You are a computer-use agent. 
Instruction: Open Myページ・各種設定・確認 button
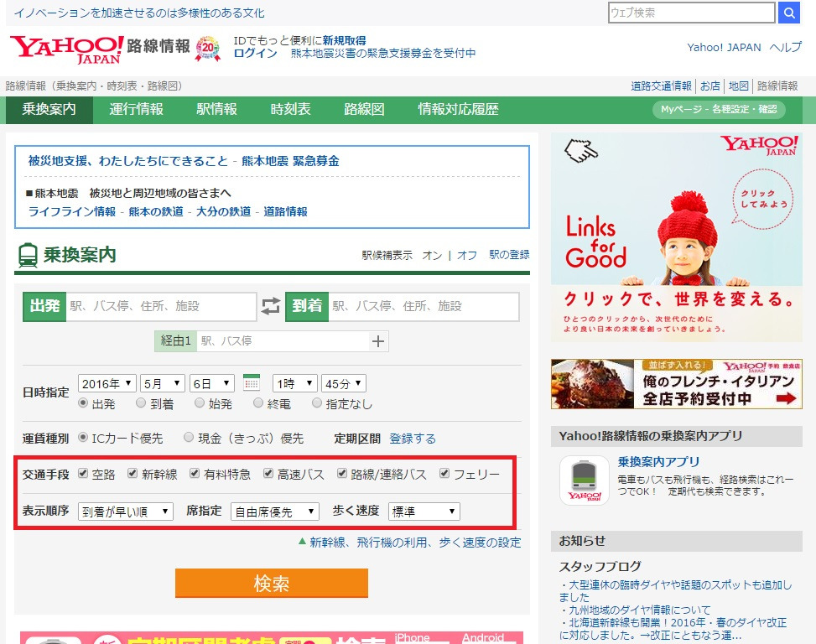pos(719,109)
